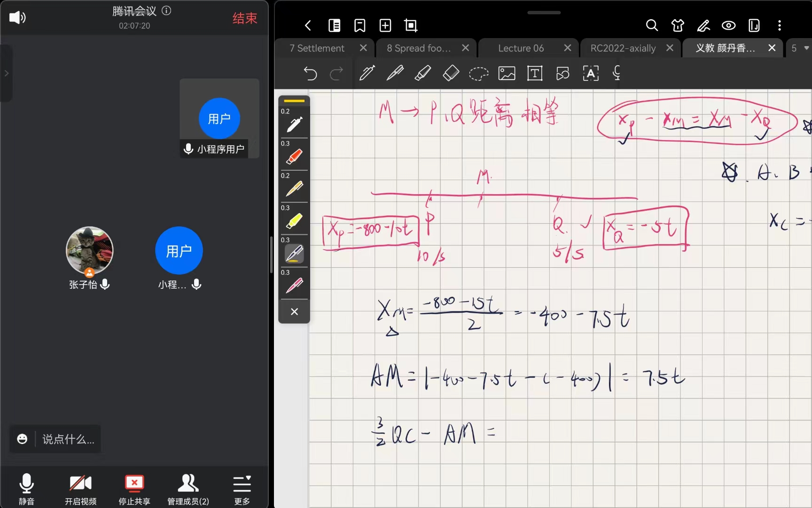This screenshot has height=508, width=812.
Task: Click the red 结束 end meeting button
Action: (245, 18)
